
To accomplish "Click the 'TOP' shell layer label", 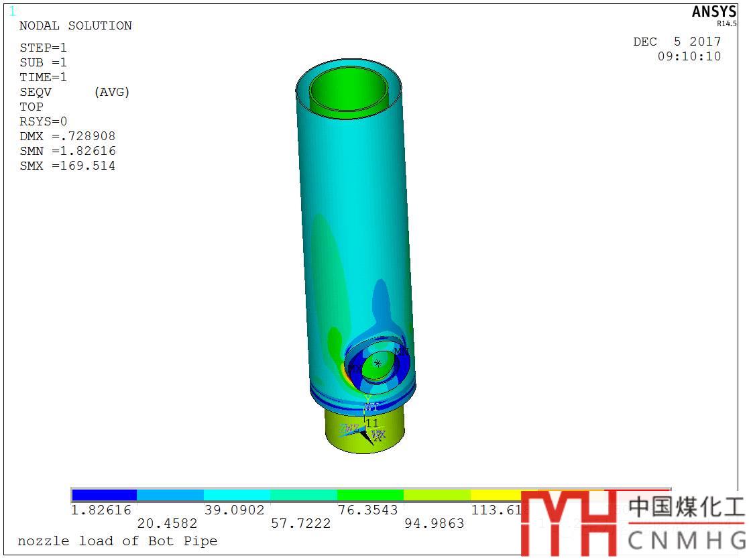I will tap(32, 107).
